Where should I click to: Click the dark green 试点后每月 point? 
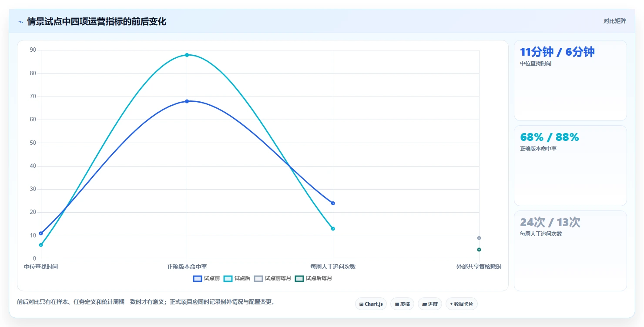[x=479, y=250]
